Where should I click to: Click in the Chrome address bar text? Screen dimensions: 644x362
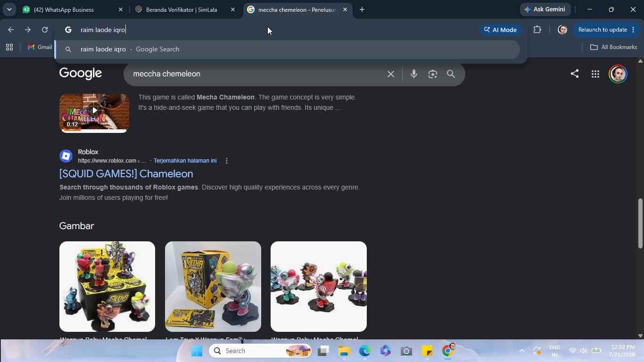point(103,30)
